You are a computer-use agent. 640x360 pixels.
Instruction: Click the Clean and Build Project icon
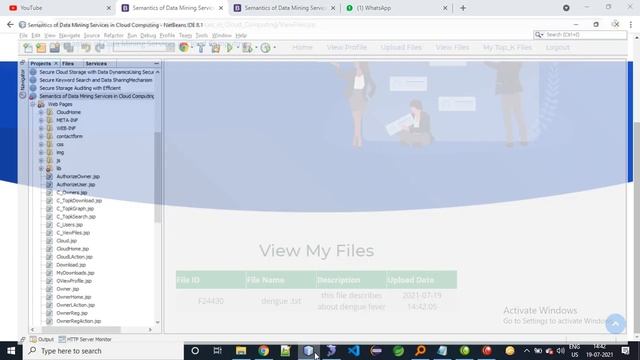(x=216, y=48)
